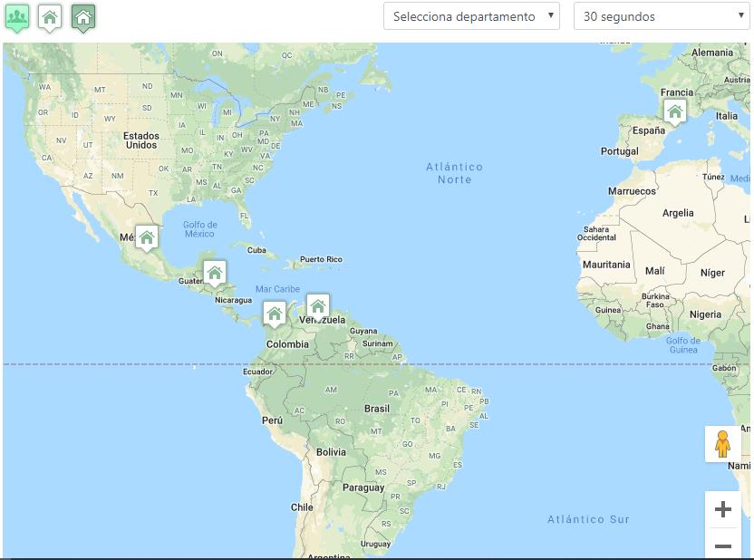Zoom out with the minus button
754x560 pixels.
(x=722, y=546)
